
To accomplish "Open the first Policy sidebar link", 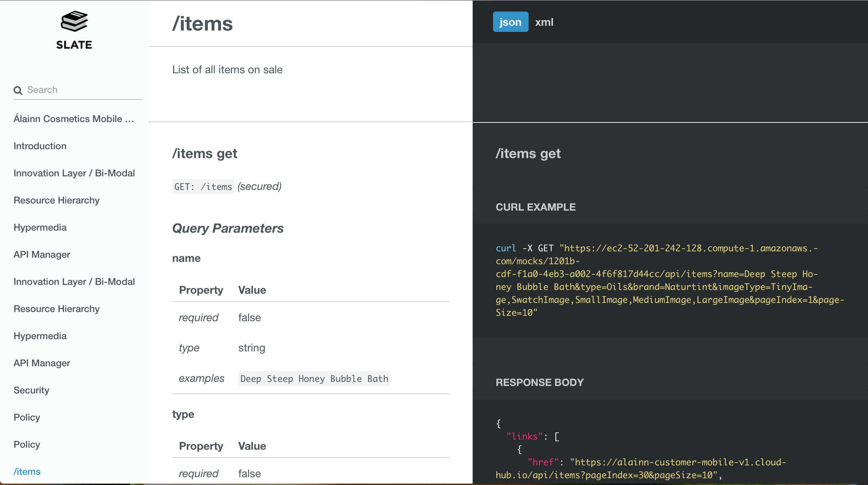I will [x=27, y=417].
